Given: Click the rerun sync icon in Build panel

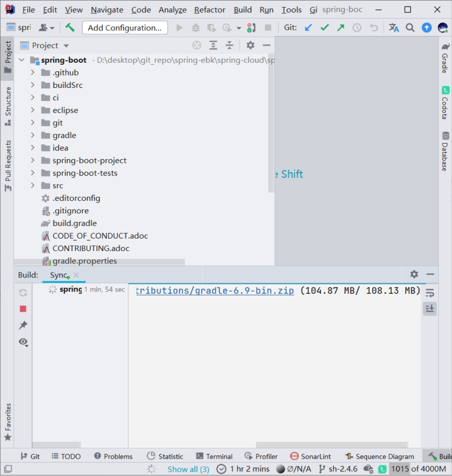Looking at the screenshot, I should [23, 293].
